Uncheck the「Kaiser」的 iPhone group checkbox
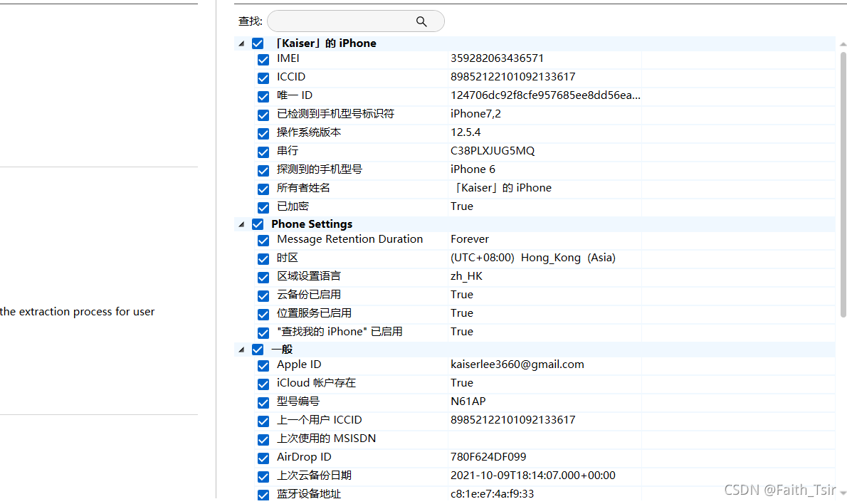Screen dimensions: 847x504 tap(258, 43)
